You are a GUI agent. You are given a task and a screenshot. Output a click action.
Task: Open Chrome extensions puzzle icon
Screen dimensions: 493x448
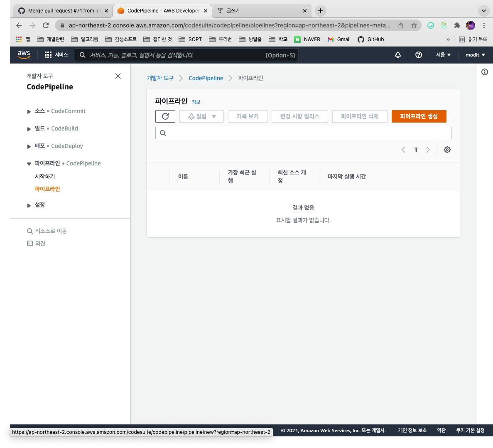tap(457, 25)
